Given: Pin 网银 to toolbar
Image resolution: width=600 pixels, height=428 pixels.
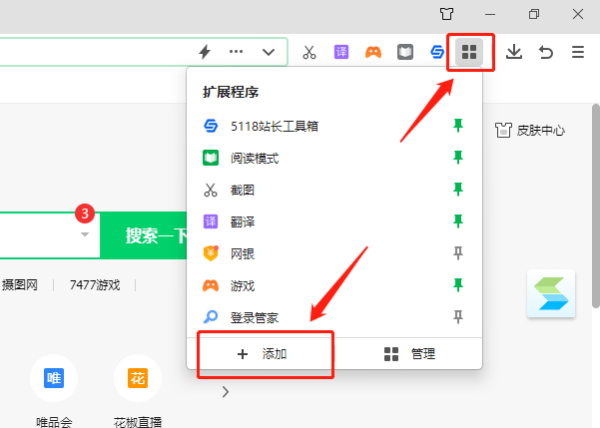Looking at the screenshot, I should click(x=458, y=253).
